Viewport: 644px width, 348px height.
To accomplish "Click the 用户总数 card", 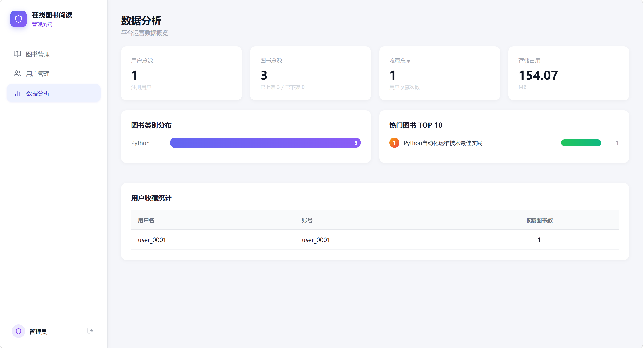I will coord(181,74).
